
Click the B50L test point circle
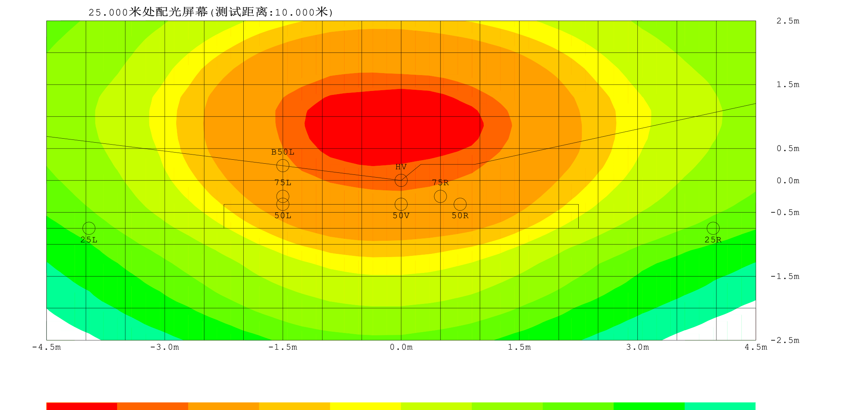(x=283, y=165)
